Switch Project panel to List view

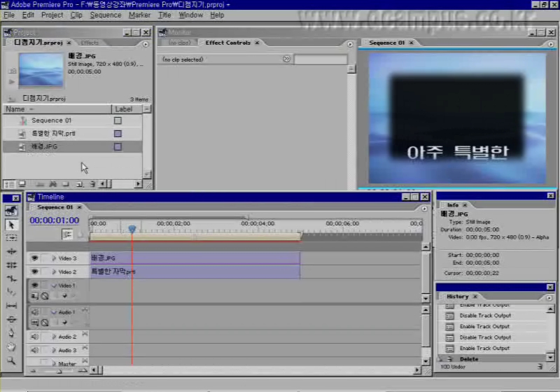(x=9, y=184)
